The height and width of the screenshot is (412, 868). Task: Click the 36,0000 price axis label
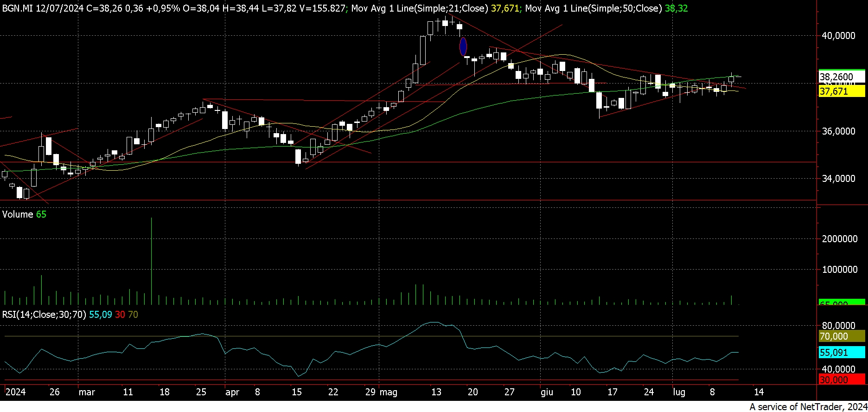pos(838,131)
